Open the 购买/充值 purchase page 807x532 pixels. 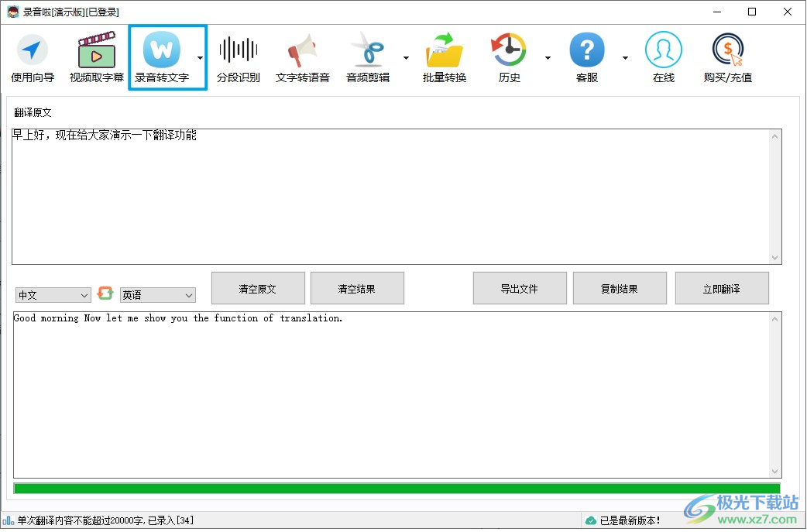point(728,57)
